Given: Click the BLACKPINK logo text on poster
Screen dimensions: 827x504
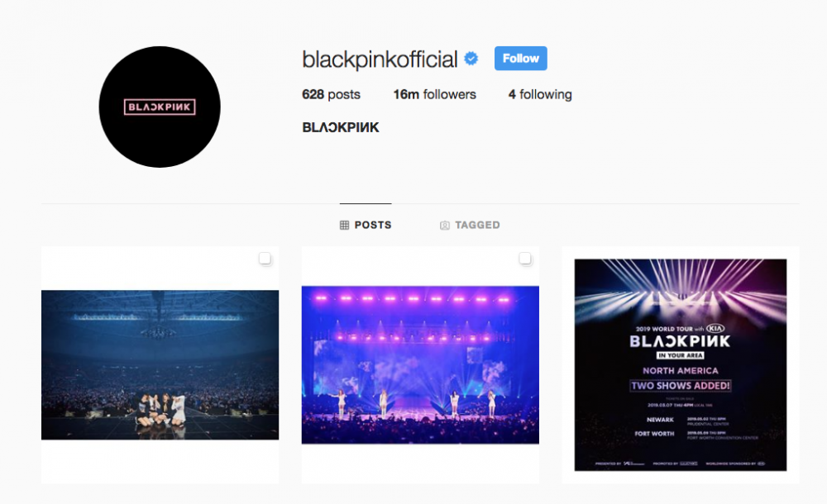Looking at the screenshot, I should click(680, 341).
